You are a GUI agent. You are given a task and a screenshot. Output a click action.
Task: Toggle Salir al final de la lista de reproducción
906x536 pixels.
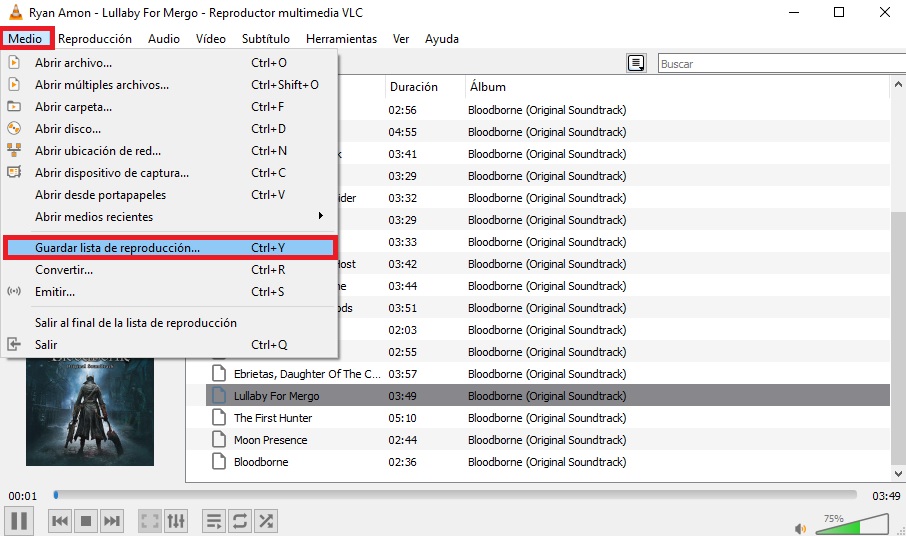pos(169,322)
